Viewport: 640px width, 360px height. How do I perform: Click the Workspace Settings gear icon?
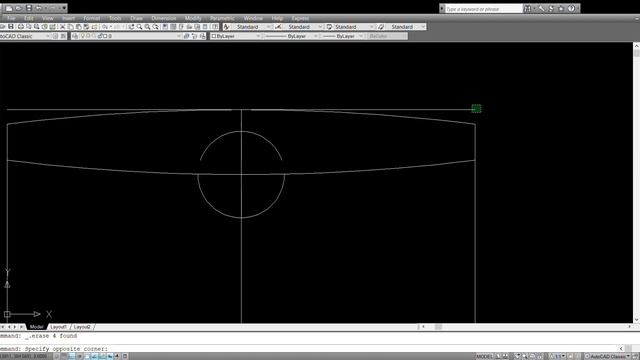[x=55, y=36]
